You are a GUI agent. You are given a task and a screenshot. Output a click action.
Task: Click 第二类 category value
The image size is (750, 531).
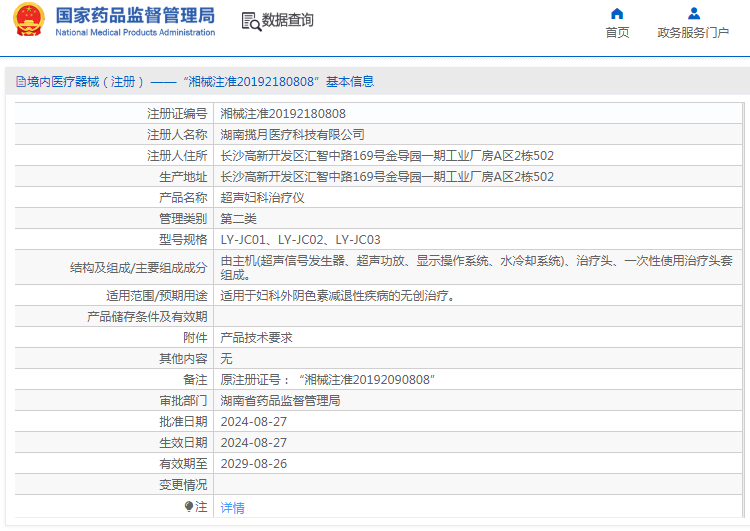click(x=238, y=219)
